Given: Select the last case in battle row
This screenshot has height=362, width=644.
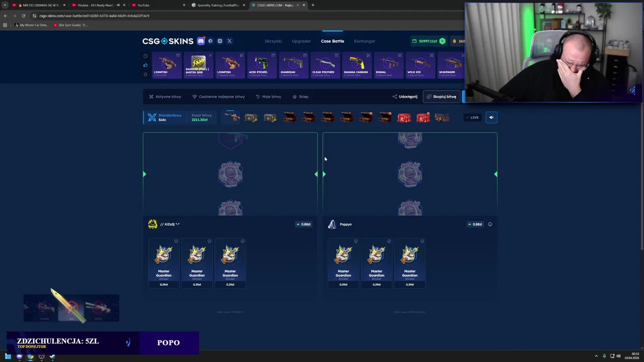Looking at the screenshot, I should tap(442, 118).
